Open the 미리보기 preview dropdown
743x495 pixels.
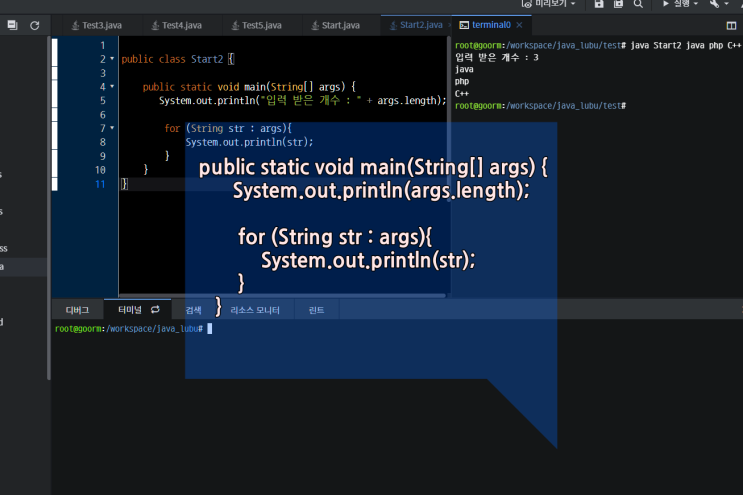549,4
